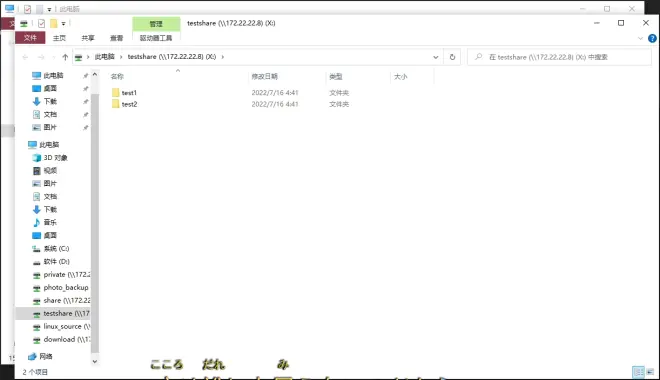
Task: Open the 音乐 folder in sidebar
Action: [50, 222]
